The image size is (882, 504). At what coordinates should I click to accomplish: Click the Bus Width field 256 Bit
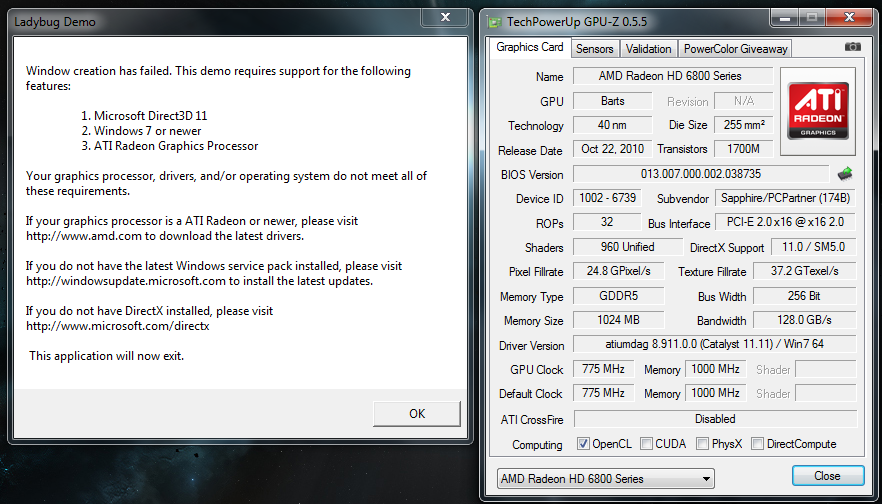[804, 296]
